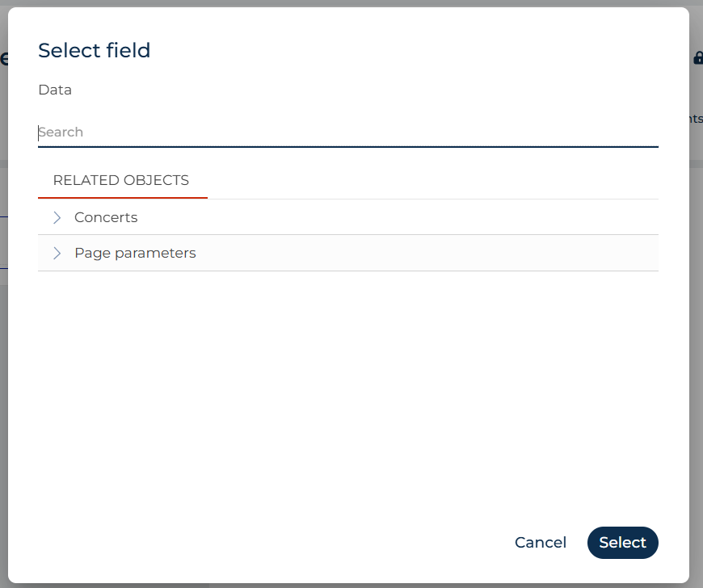This screenshot has height=588, width=703.
Task: Click blank space between Cancel and Select
Action: (577, 543)
